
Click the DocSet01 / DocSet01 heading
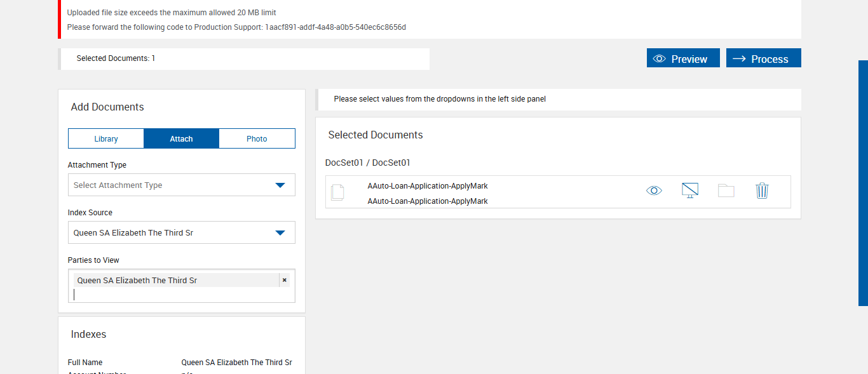pyautogui.click(x=368, y=163)
